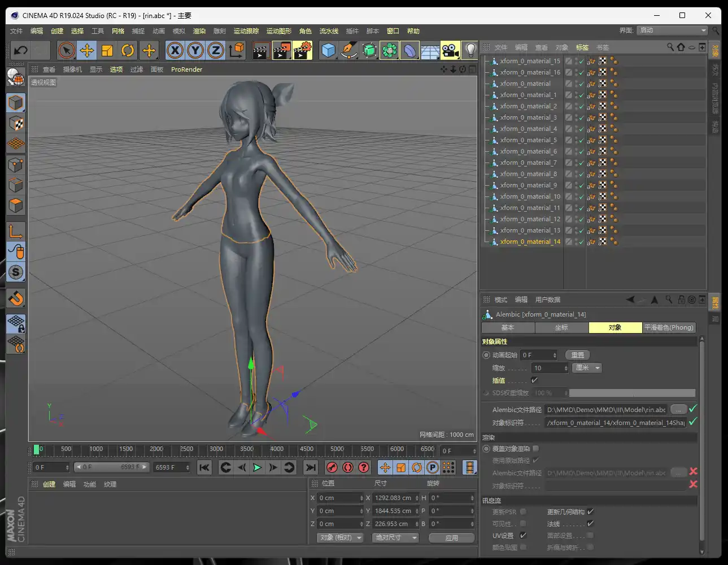The height and width of the screenshot is (565, 728).
Task: Activate the Scale tool in top toolbar
Action: click(107, 50)
